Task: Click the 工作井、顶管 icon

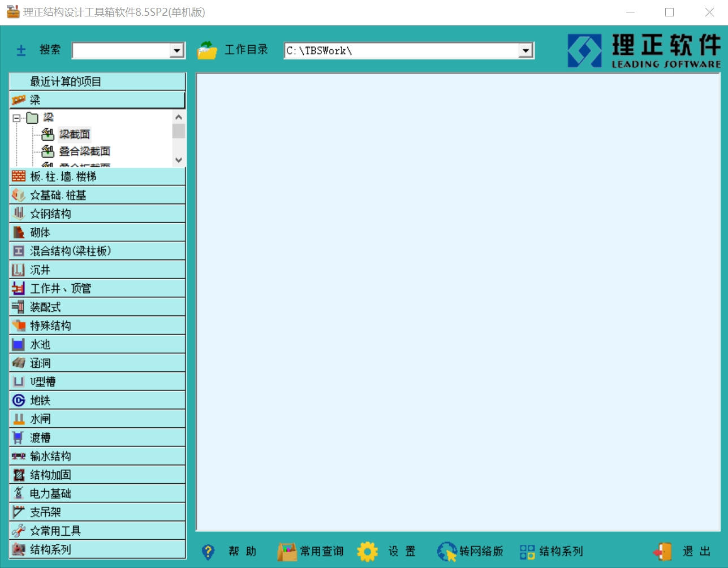Action: pyautogui.click(x=19, y=288)
